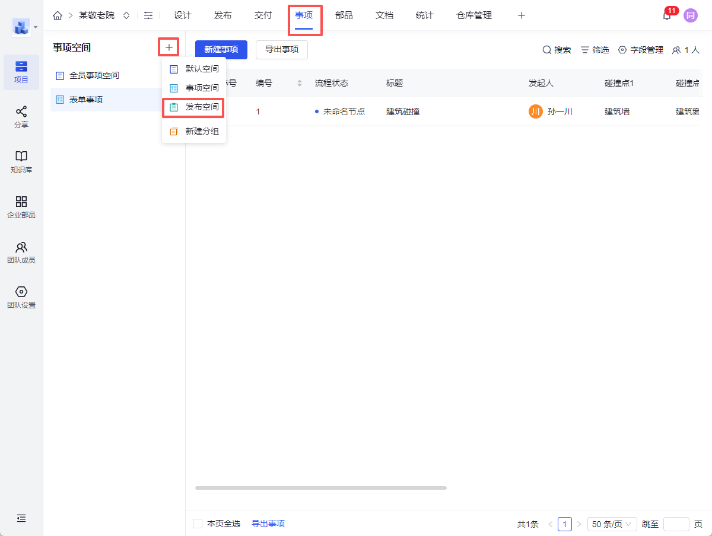Screen dimensions: 712x536
Task: Open 团队成员 icon in sidebar
Action: (21, 251)
